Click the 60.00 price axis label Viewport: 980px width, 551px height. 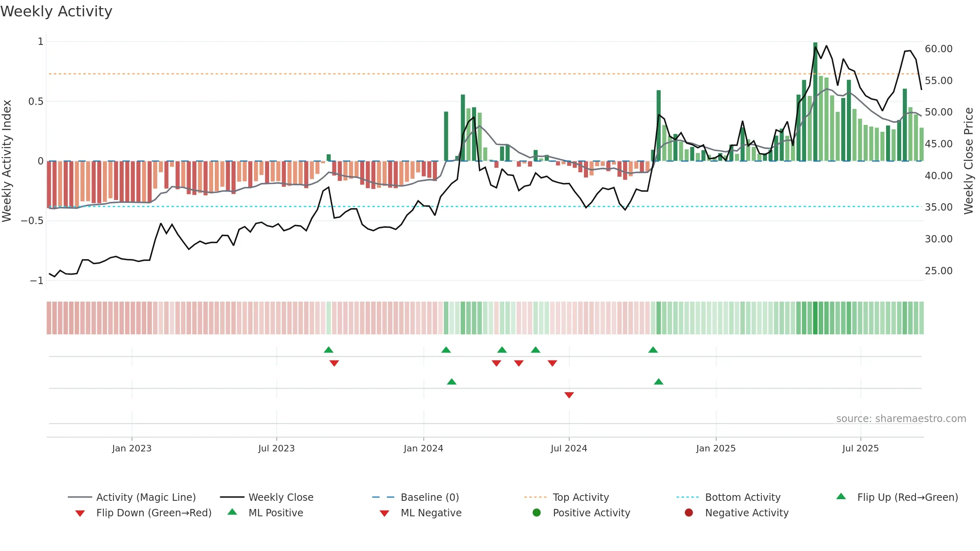tap(939, 49)
